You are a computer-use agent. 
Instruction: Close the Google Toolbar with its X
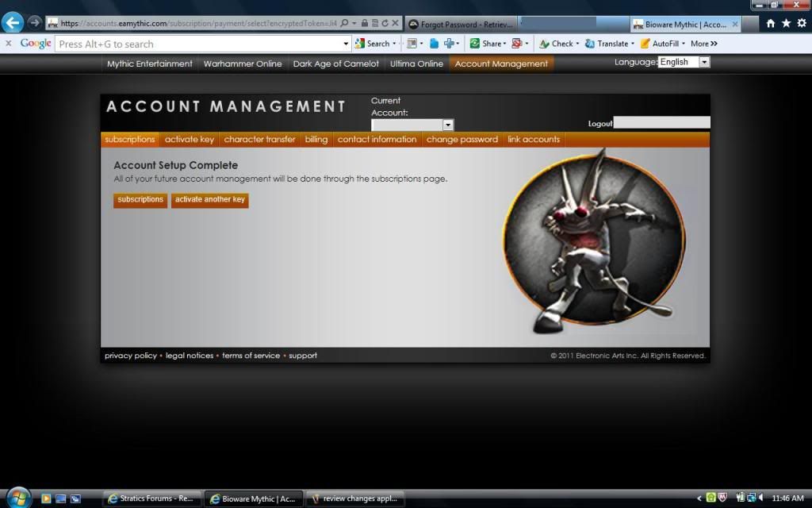coord(8,44)
